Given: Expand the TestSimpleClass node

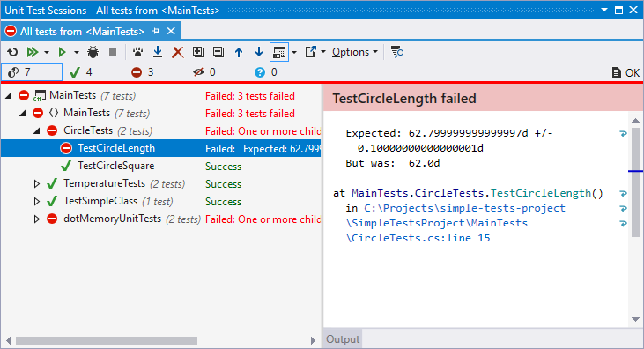Looking at the screenshot, I should [x=36, y=202].
